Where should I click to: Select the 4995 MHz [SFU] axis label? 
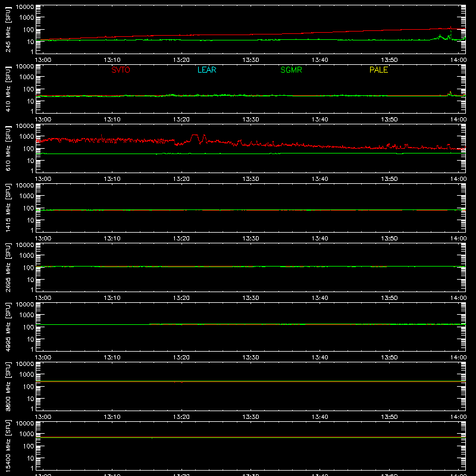8,327
